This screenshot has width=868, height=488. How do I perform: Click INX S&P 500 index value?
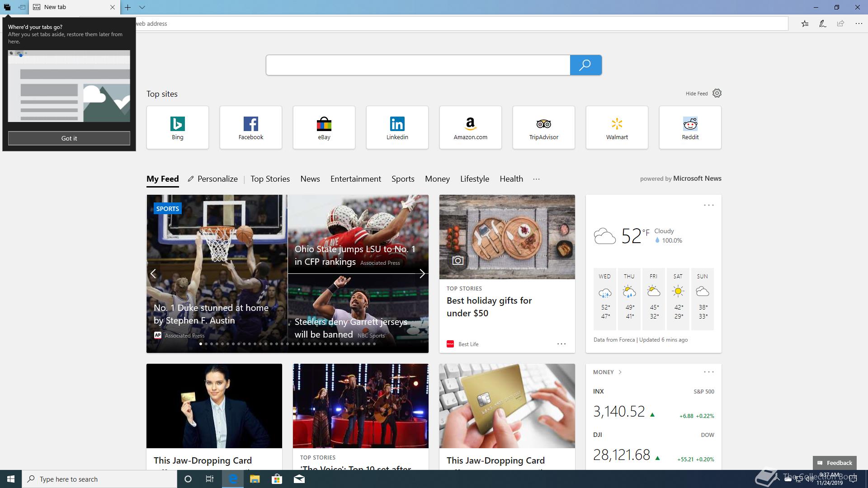click(619, 411)
